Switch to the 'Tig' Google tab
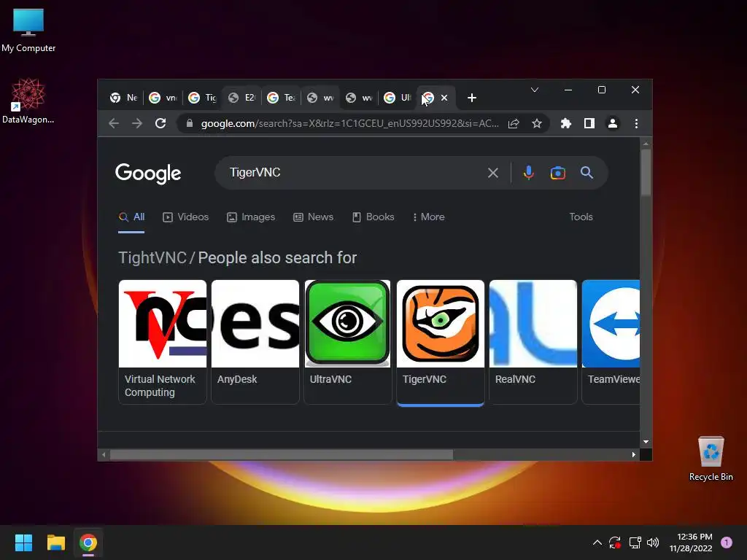The width and height of the screenshot is (747, 560). (202, 98)
